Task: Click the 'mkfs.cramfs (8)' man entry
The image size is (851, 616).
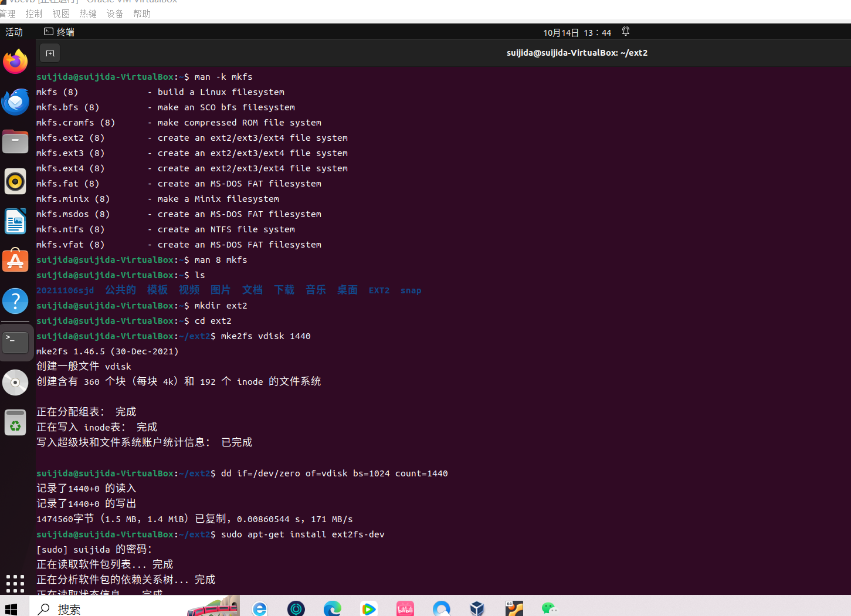Action: click(76, 123)
